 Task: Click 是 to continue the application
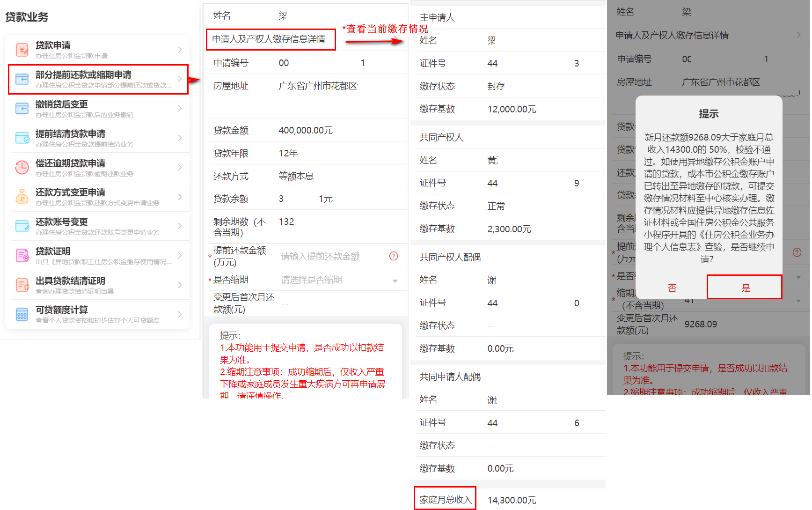point(745,288)
